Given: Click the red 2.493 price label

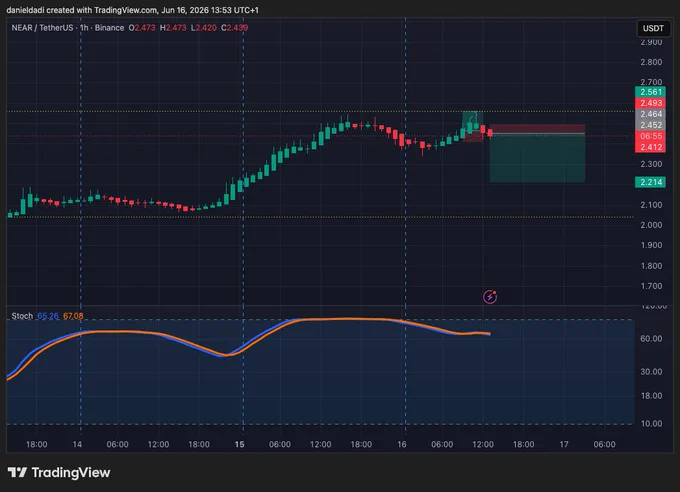Looking at the screenshot, I should point(651,103).
